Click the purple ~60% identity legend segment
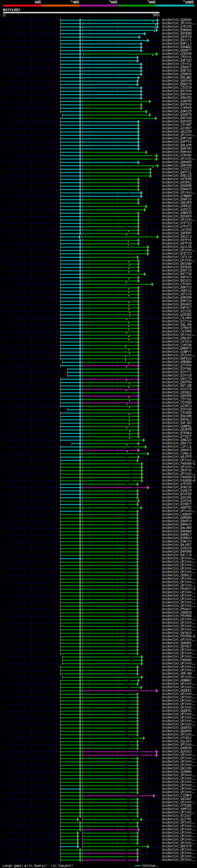The image size is (197, 868). [x=98, y=6]
